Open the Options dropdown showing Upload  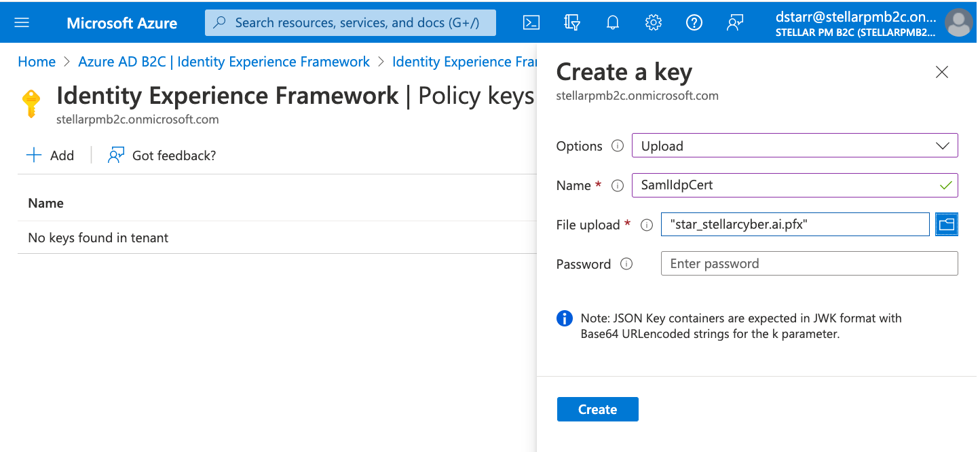[x=794, y=145]
